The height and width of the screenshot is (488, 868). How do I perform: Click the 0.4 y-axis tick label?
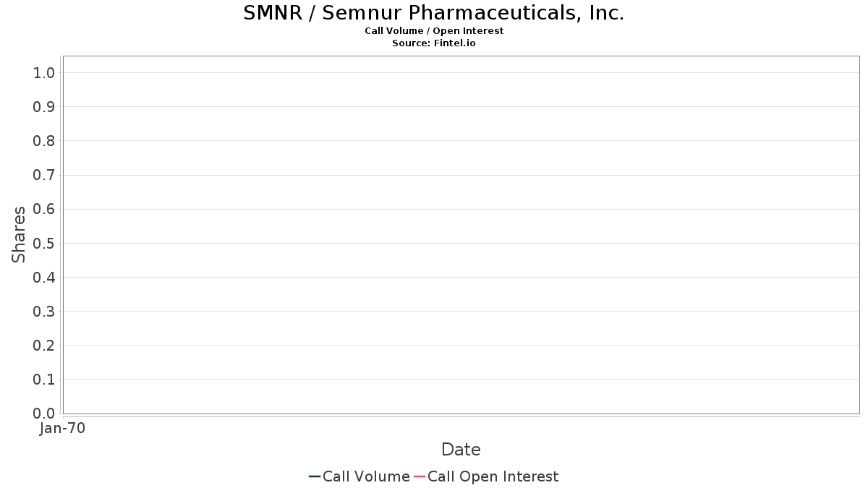pos(44,278)
